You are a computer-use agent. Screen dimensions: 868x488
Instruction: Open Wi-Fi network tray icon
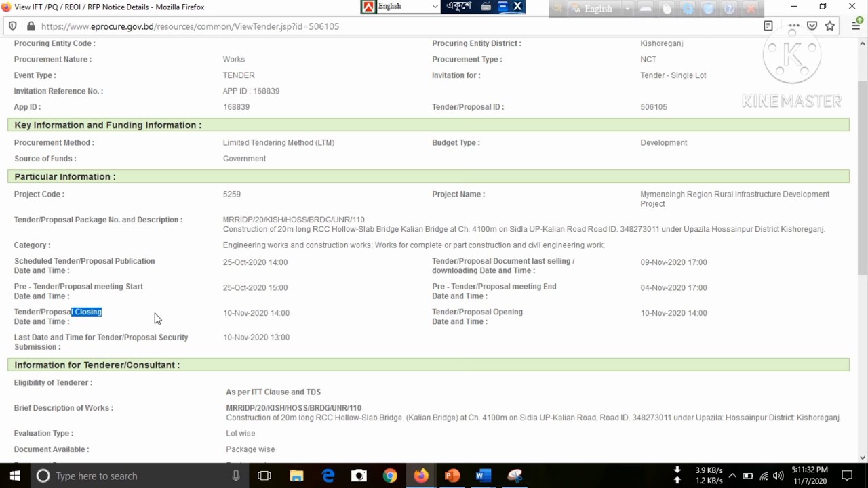point(764,476)
